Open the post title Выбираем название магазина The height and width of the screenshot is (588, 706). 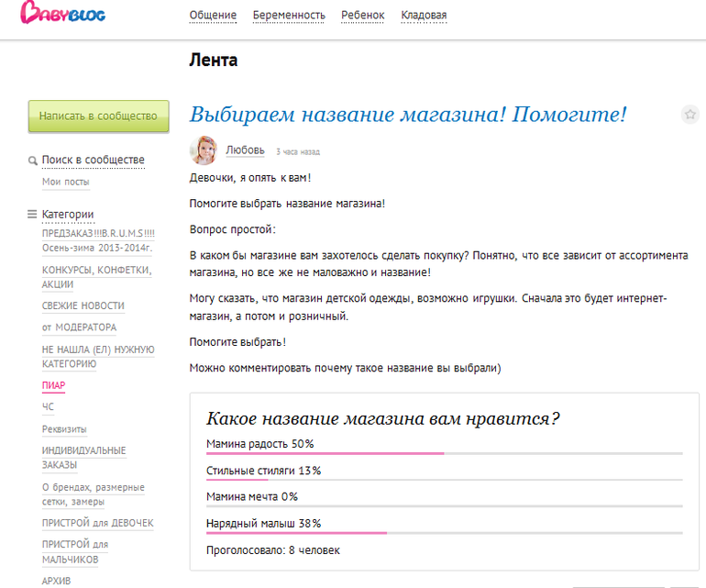[408, 115]
